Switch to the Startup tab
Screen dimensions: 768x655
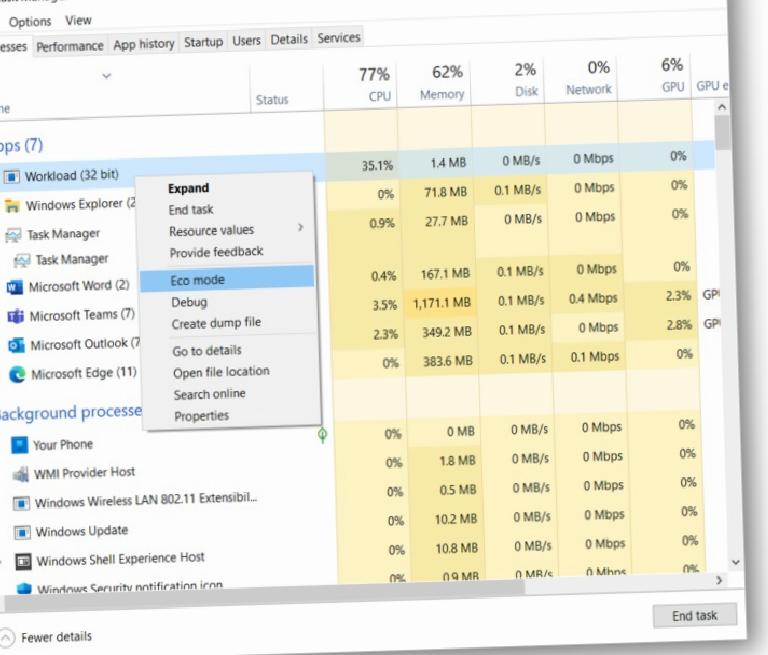203,42
